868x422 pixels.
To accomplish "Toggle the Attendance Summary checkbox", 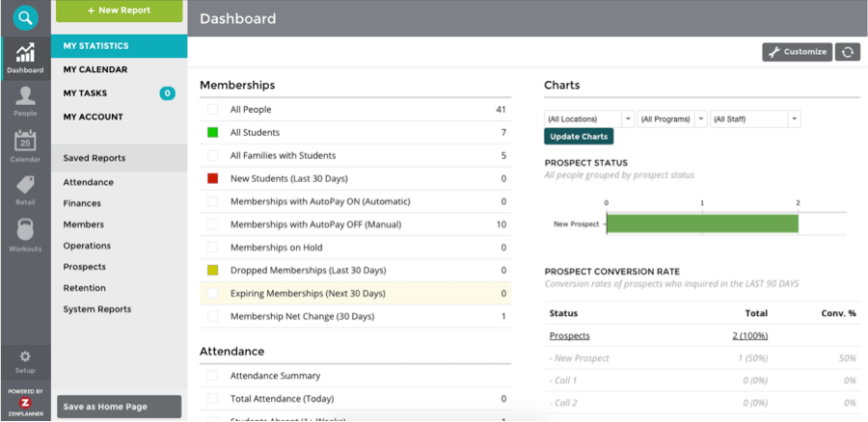I will pos(212,376).
